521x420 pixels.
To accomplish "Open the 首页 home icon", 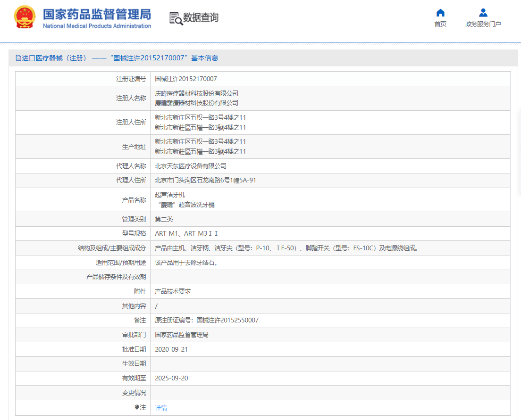I will tap(440, 13).
